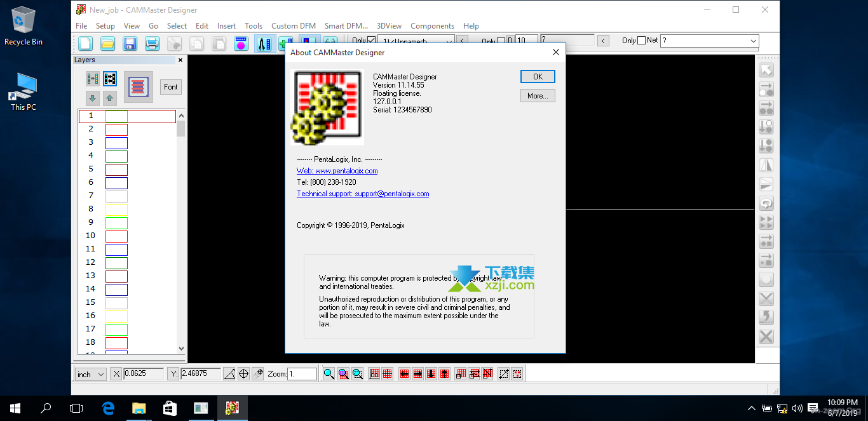The height and width of the screenshot is (421, 868).
Task: Open the 3DView menu
Action: 389,26
